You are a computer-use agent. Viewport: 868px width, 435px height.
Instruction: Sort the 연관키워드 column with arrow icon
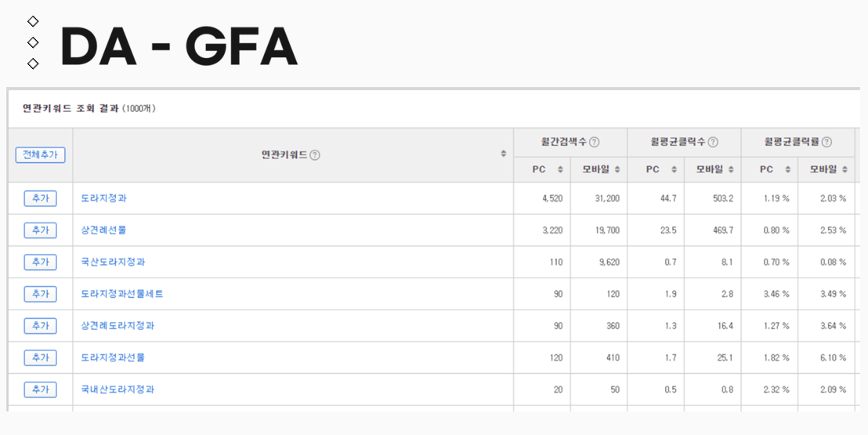click(503, 154)
